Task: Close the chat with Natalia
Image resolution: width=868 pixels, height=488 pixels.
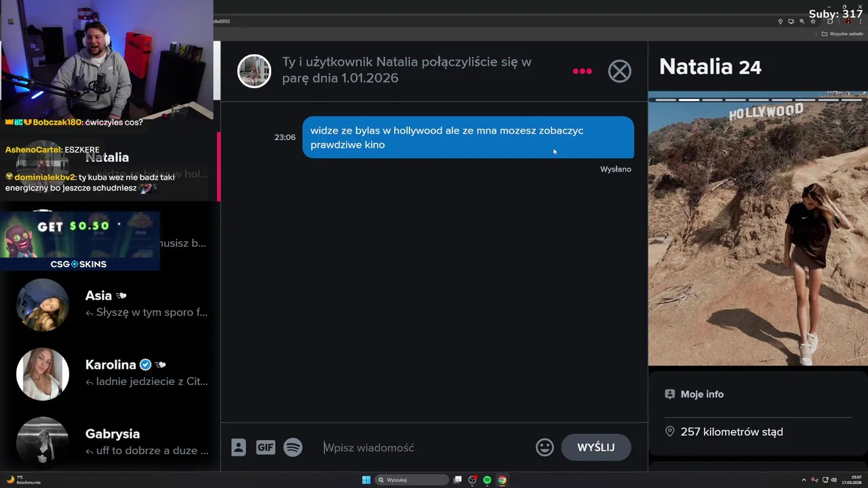Action: pos(619,71)
